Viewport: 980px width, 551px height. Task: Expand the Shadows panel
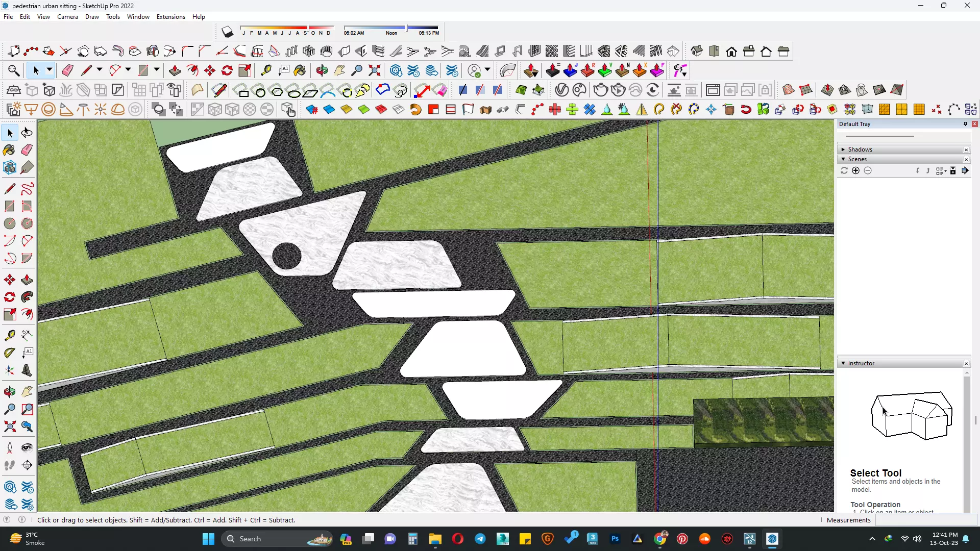pos(843,149)
